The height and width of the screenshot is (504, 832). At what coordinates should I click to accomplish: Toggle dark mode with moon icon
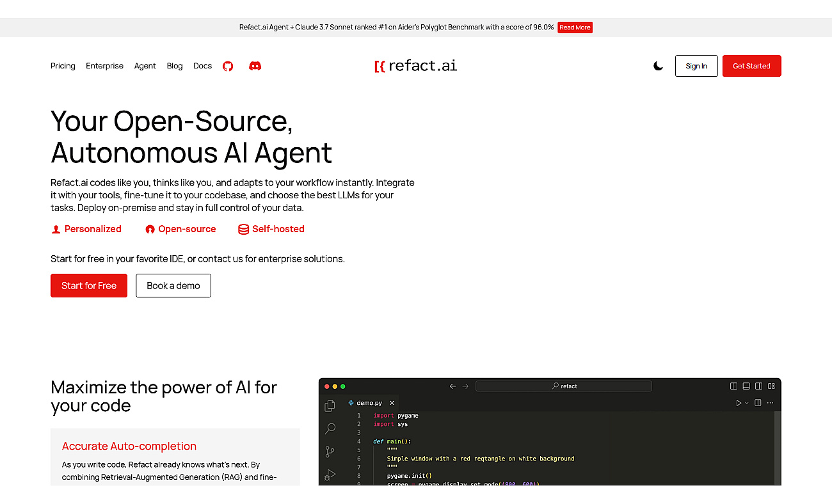point(658,66)
